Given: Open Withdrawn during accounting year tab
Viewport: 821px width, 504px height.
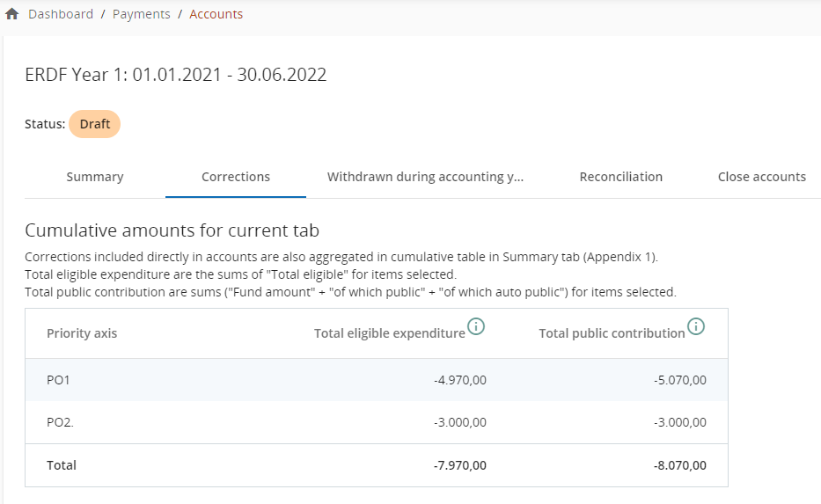Looking at the screenshot, I should pyautogui.click(x=425, y=177).
